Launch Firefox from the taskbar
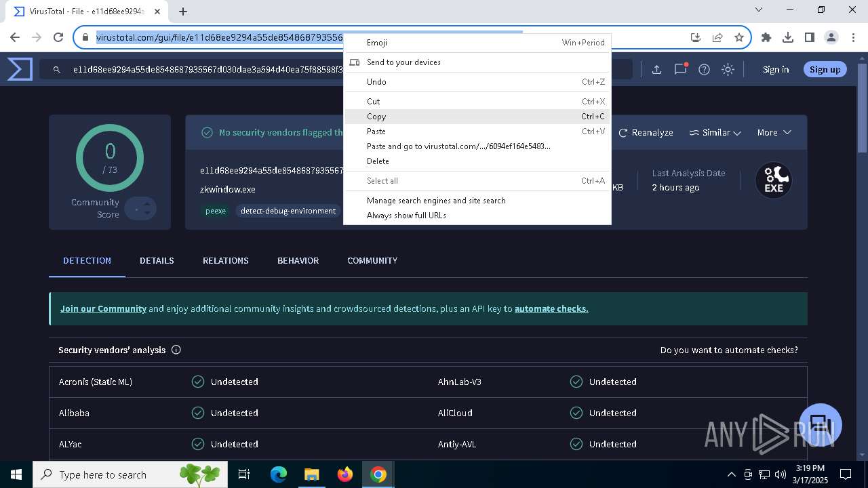This screenshot has height=488, width=868. tap(344, 474)
